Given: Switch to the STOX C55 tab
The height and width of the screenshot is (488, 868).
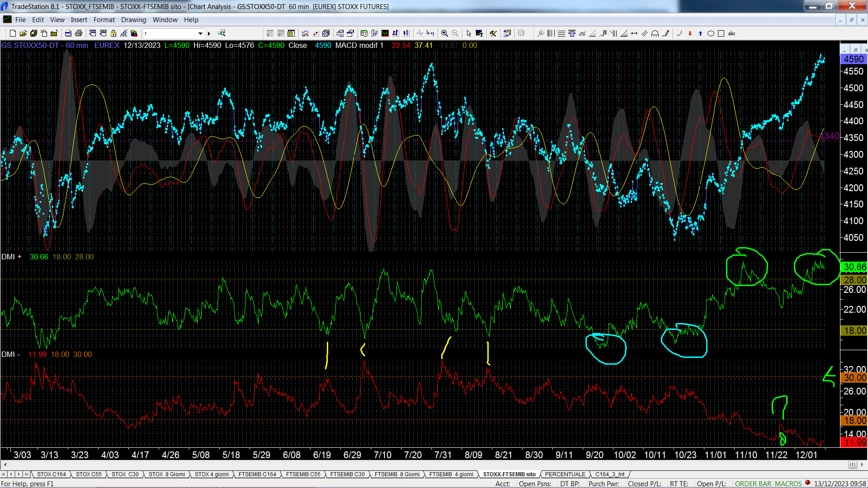Looking at the screenshot, I should click(89, 474).
